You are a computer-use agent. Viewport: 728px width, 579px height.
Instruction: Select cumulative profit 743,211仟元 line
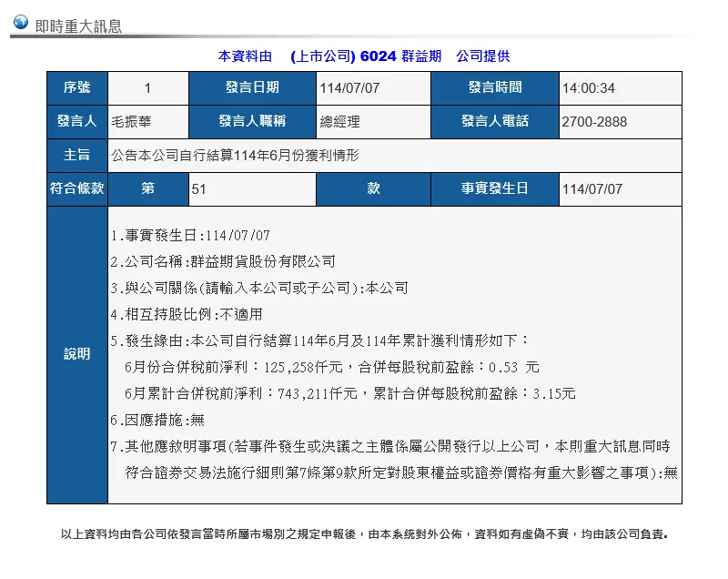point(350,394)
